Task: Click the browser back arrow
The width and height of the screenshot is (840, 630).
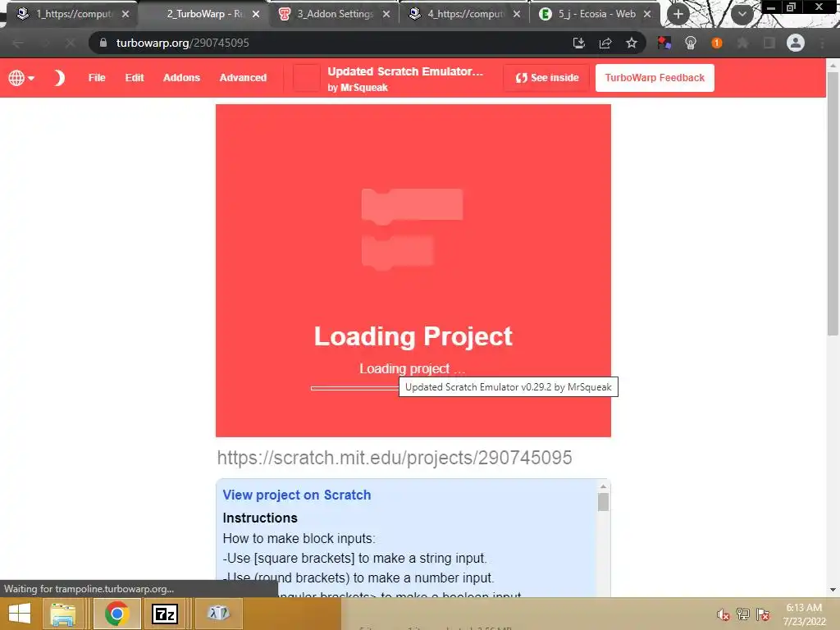Action: pyautogui.click(x=18, y=43)
